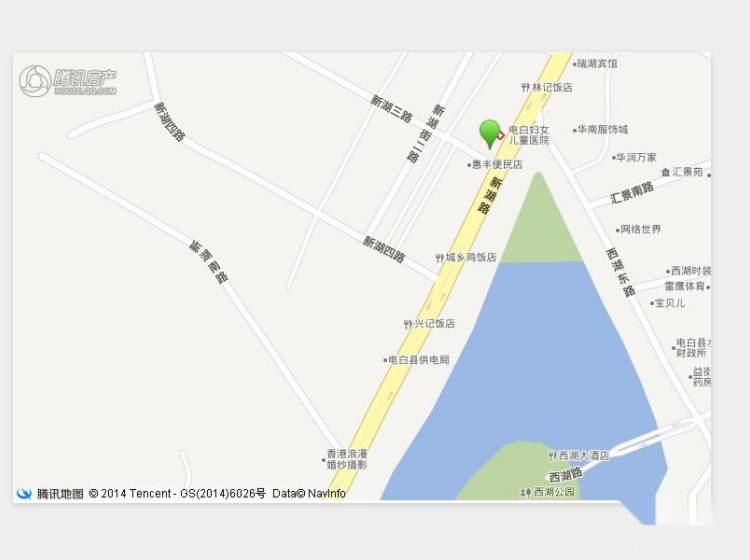Click restaurant icon beside 城乡鸡饭店
750x560 pixels.
click(x=440, y=258)
